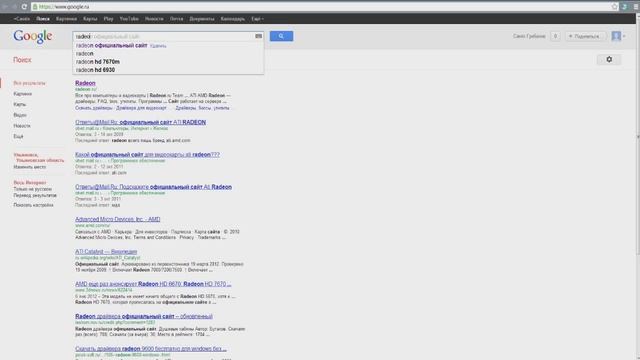Viewport: 640px width, 360px height.
Task: Click the green extension icon beside the bookmark star
Action: pyautogui.click(x=624, y=7)
